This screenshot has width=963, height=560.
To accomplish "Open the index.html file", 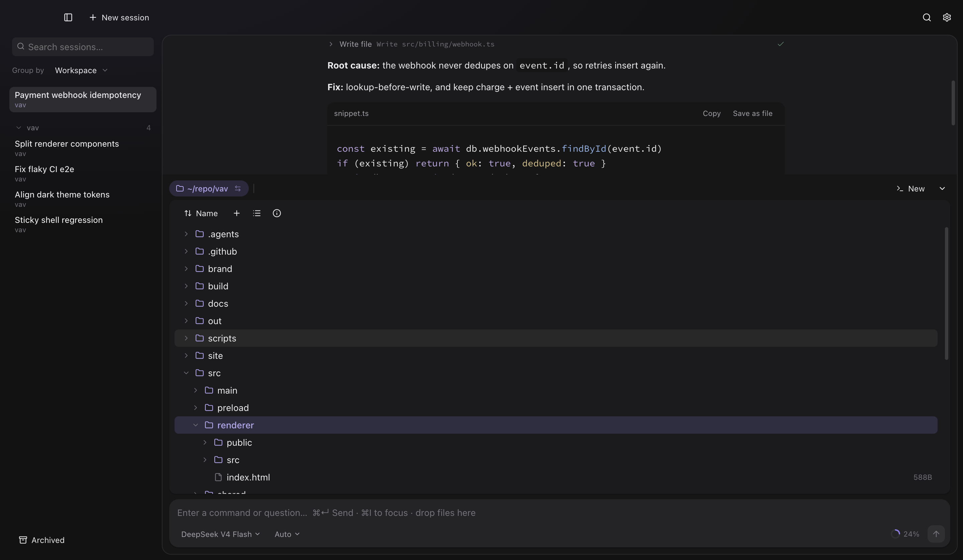I will click(556, 477).
